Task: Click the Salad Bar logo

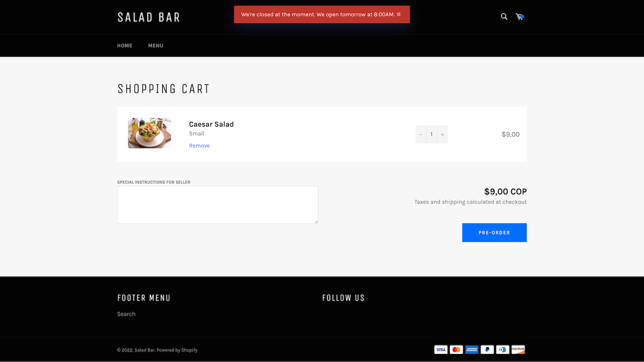Action: (149, 17)
